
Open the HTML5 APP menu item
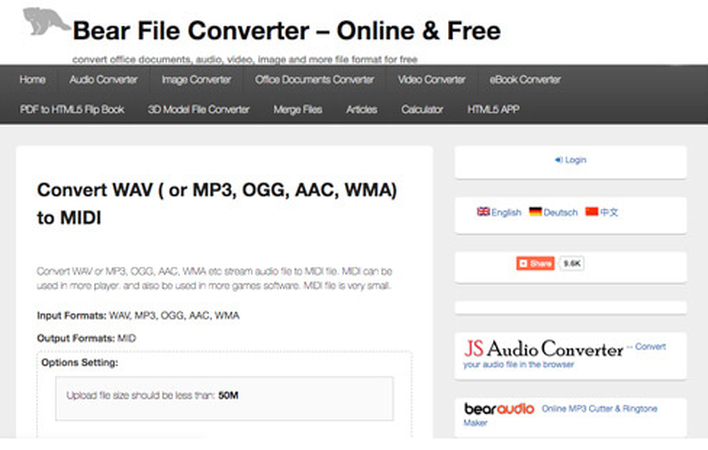point(493,109)
